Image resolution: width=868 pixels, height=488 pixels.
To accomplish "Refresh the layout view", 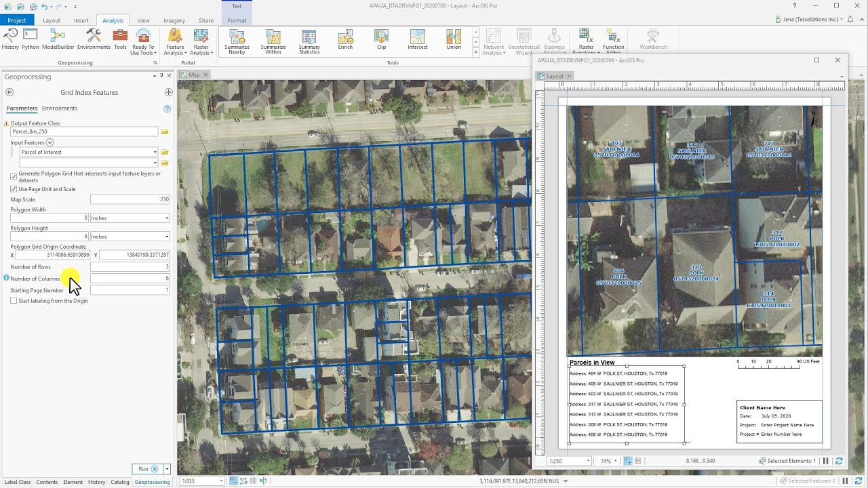I will pyautogui.click(x=839, y=461).
